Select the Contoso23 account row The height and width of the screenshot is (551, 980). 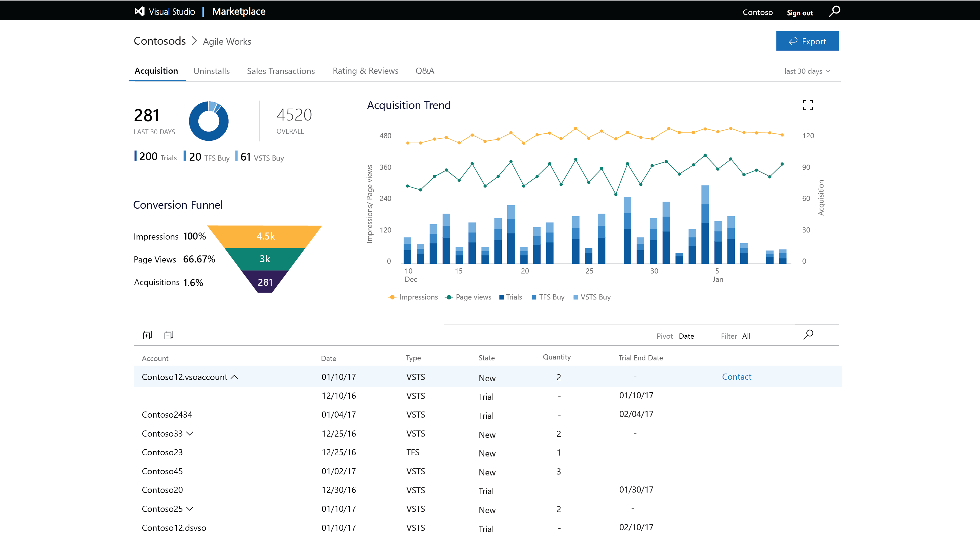click(x=488, y=452)
